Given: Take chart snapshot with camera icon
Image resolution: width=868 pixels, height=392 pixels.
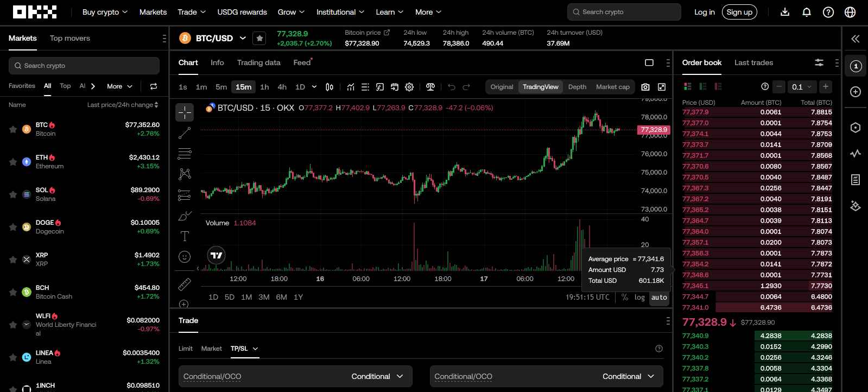Looking at the screenshot, I should (645, 87).
